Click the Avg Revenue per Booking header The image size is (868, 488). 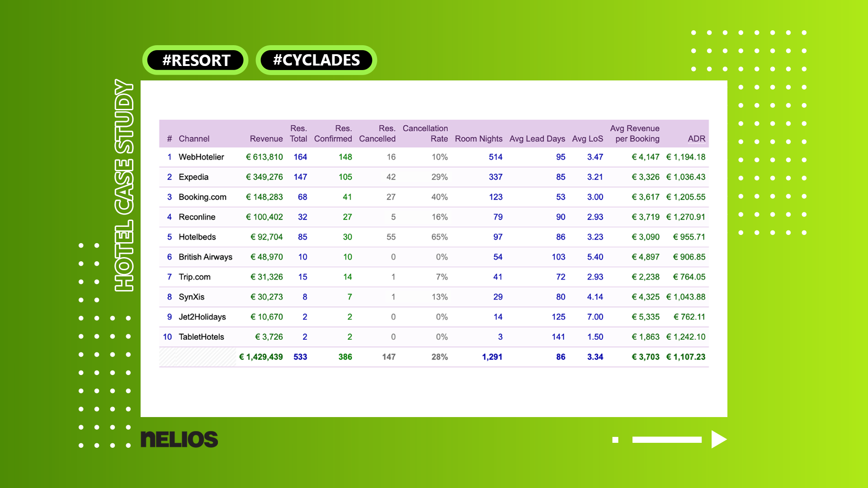tap(635, 134)
